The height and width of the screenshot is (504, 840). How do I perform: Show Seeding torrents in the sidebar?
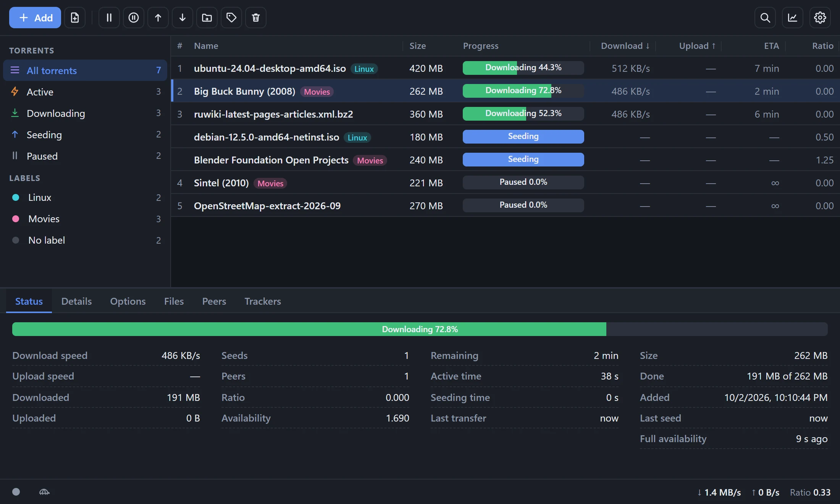coord(85,134)
